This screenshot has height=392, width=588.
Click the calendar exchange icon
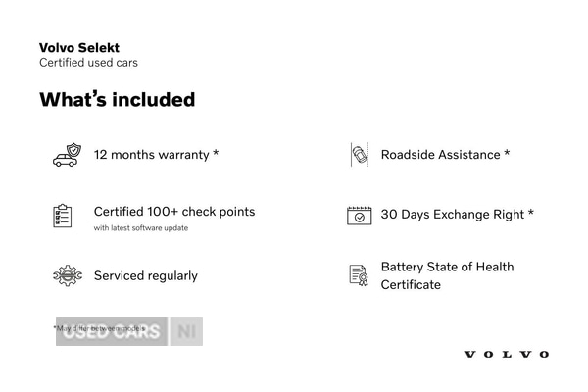click(360, 216)
